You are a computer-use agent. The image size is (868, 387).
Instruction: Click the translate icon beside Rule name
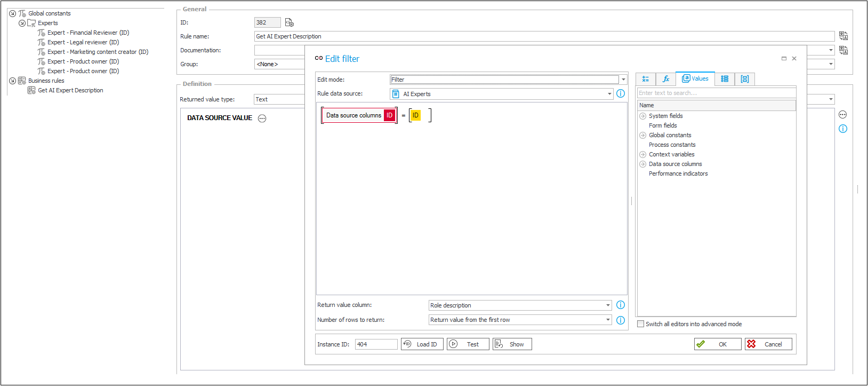point(843,36)
